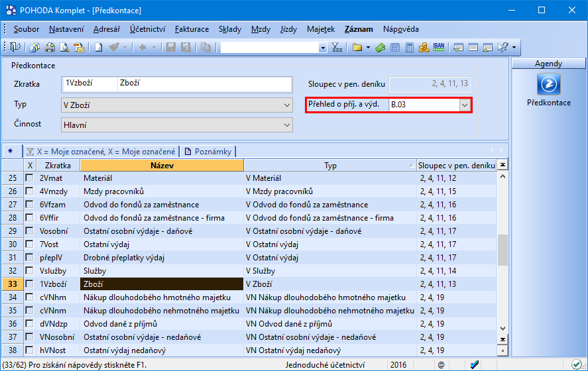Tick the checkbox for row 7Vost
Screen dimensions: 588x371
click(x=29, y=244)
